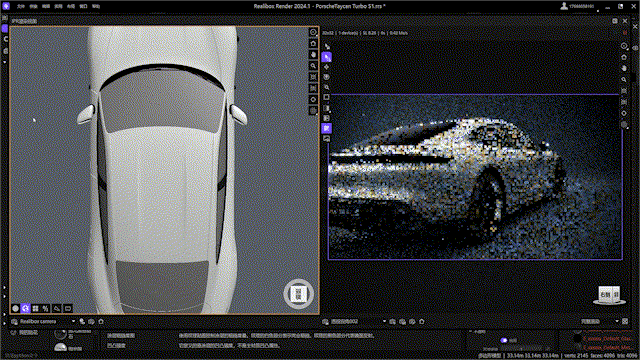The height and width of the screenshot is (360, 640).
Task: Open the 帮助 menu in the menu bar
Action: 96,7
